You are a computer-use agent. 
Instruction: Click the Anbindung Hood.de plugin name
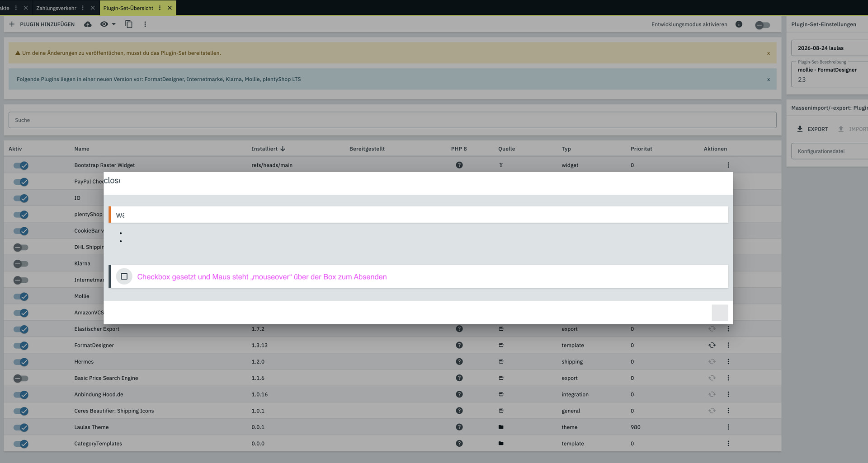click(x=99, y=395)
